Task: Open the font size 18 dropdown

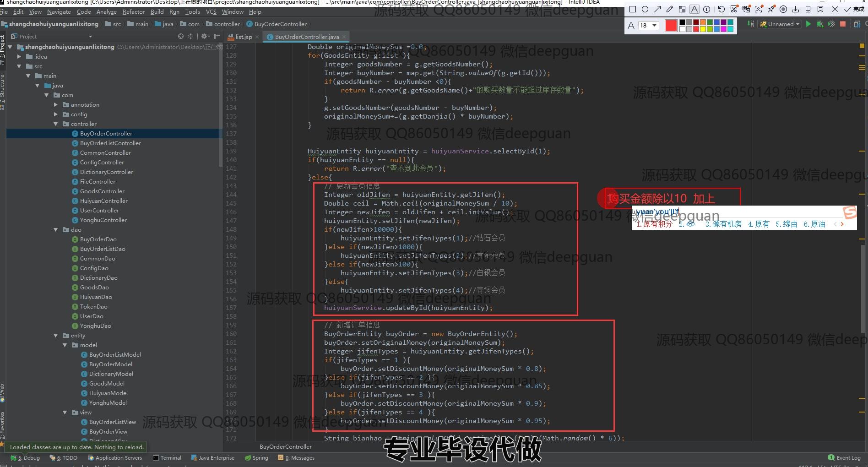Action: [648, 26]
